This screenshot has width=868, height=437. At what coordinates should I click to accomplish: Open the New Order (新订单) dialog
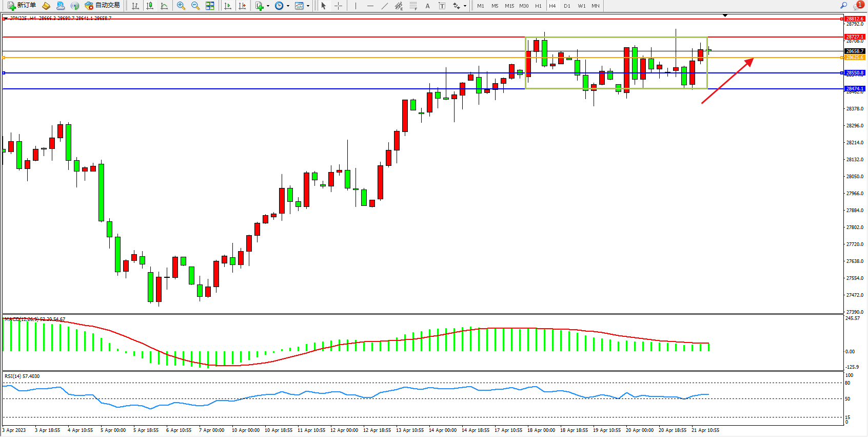[22, 6]
